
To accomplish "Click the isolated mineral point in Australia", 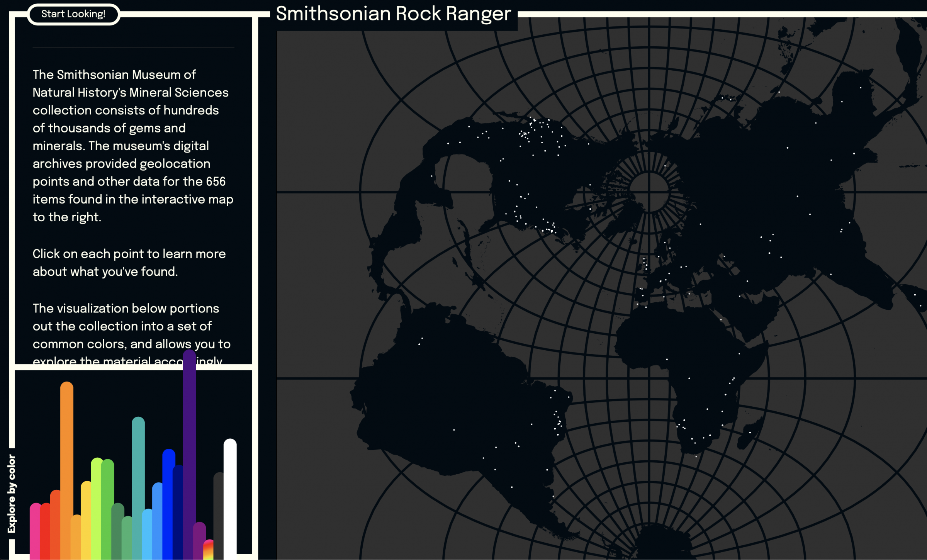I will point(915,294).
